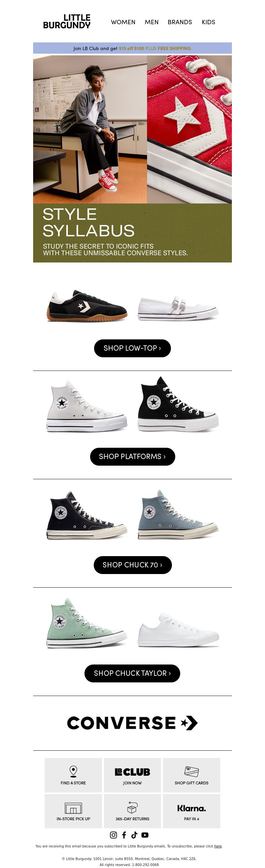Go to the Little Burgundy logo

coord(67,22)
